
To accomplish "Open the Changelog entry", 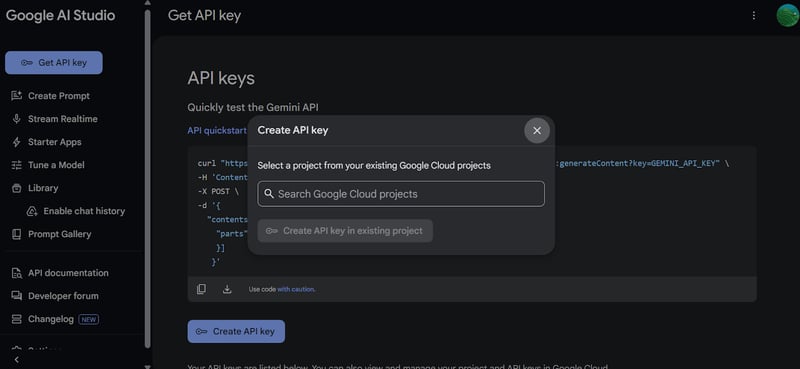I will pos(51,319).
